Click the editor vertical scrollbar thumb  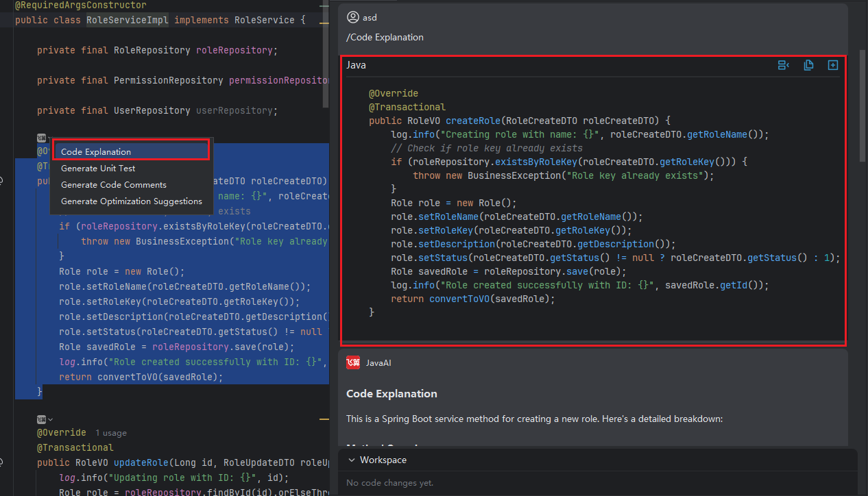pyautogui.click(x=326, y=55)
